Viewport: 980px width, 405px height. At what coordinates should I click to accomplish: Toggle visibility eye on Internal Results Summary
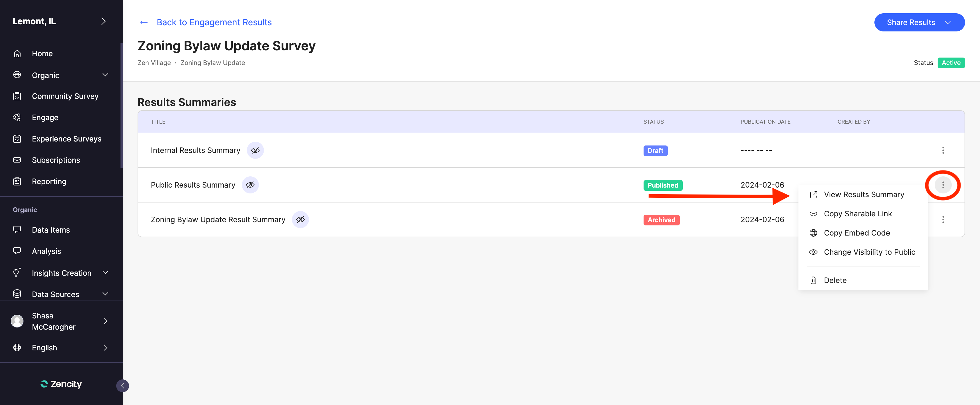[x=255, y=150]
